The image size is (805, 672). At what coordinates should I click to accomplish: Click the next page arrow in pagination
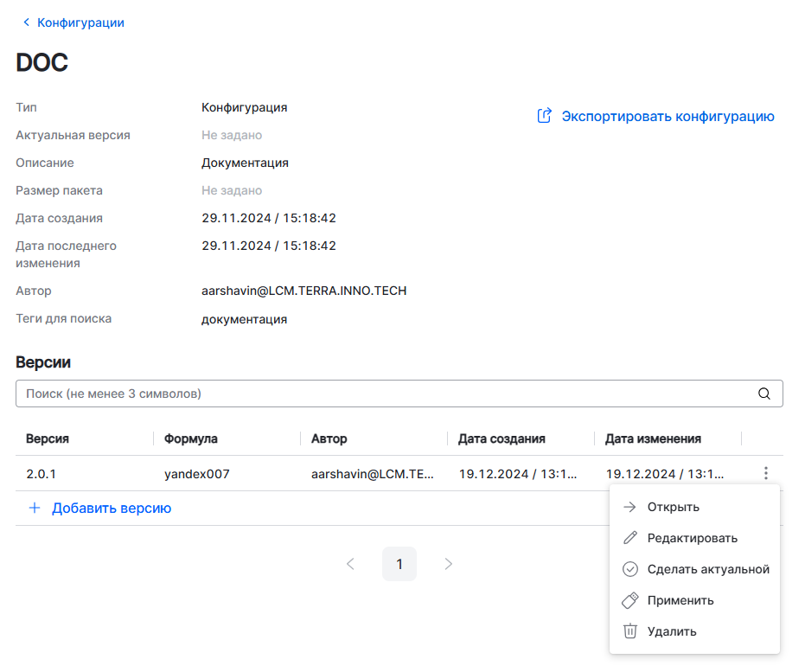tap(448, 564)
